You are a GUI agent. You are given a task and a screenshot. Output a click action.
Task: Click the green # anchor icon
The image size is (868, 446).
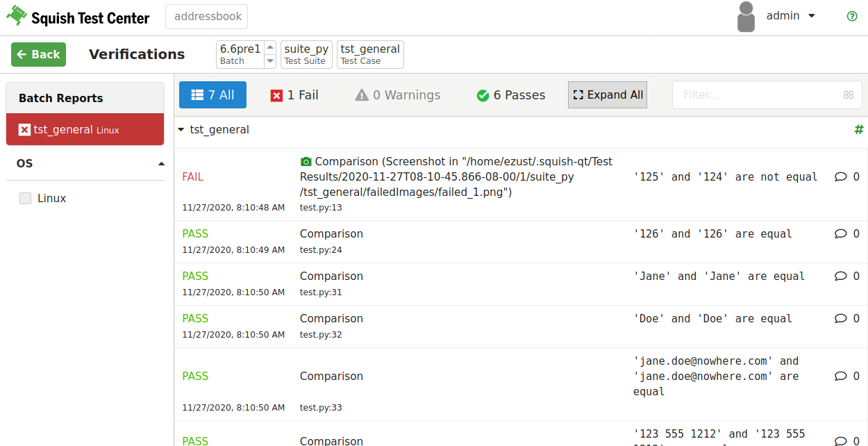[x=859, y=129]
